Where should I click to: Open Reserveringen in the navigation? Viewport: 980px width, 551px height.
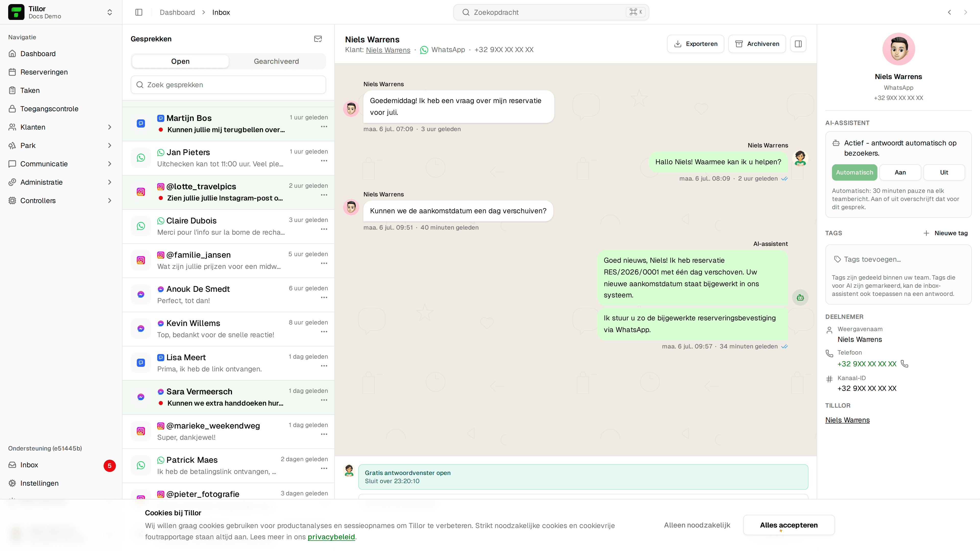(61, 72)
